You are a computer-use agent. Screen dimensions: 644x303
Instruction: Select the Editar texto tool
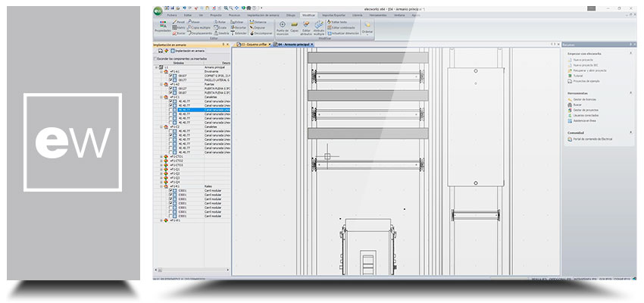(337, 22)
